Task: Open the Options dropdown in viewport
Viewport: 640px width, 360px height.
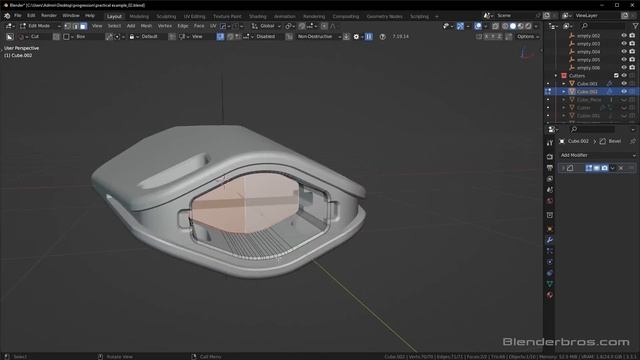Action: coord(527,37)
